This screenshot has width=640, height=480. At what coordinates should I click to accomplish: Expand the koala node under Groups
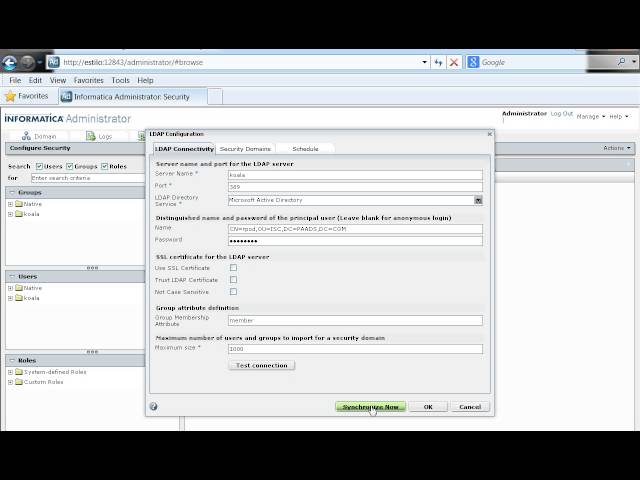click(11, 214)
